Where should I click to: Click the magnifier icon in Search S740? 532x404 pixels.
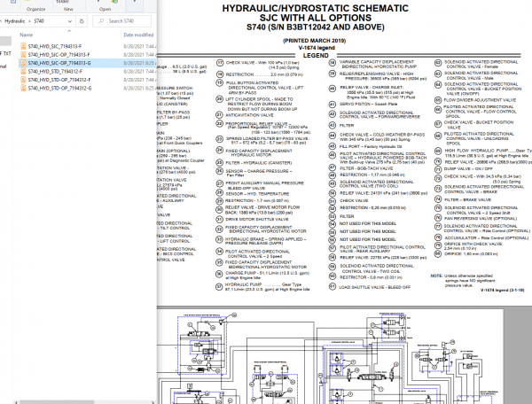tap(101, 21)
